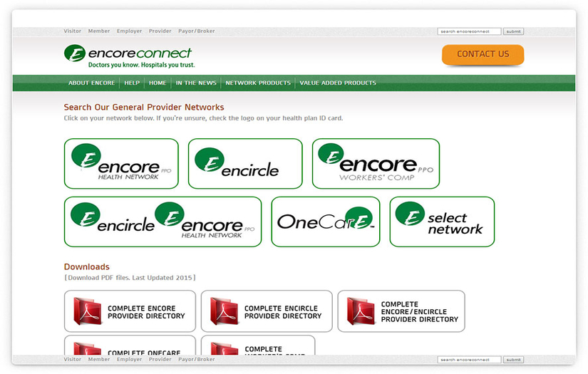Click PDF icon for Complete Encircle Provider Directory
The width and height of the screenshot is (588, 374).
pyautogui.click(x=225, y=311)
